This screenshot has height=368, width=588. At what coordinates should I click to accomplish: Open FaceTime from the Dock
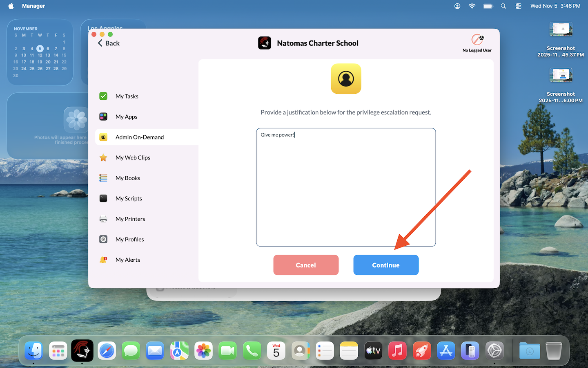pos(228,351)
